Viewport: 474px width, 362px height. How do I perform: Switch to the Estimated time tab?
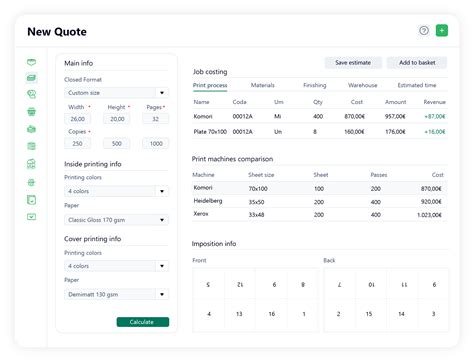[417, 85]
